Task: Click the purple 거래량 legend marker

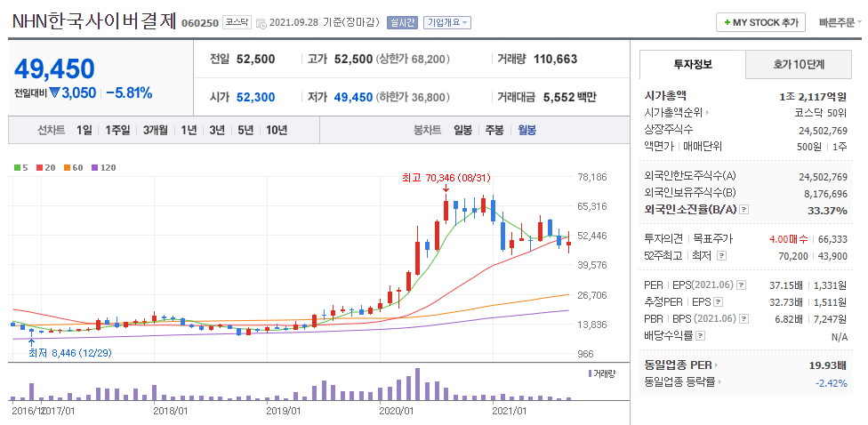Action: (591, 373)
